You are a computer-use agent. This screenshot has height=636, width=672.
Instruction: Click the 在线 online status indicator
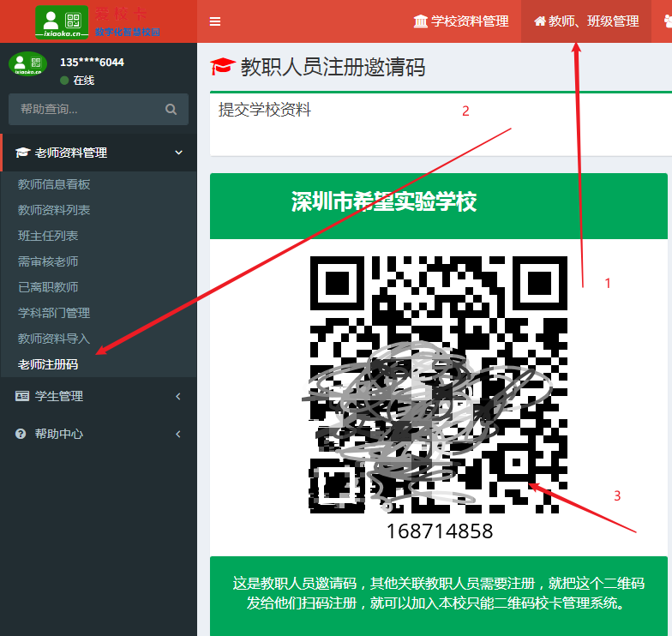77,81
